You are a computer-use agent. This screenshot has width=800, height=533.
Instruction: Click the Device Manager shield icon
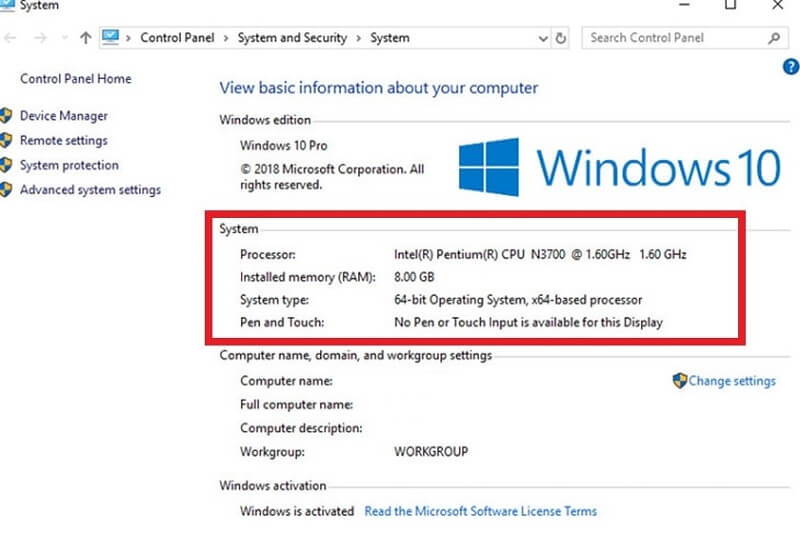coord(5,116)
